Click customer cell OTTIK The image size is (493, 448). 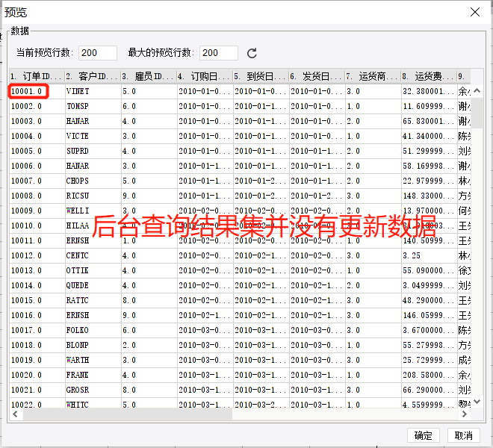pyautogui.click(x=93, y=271)
